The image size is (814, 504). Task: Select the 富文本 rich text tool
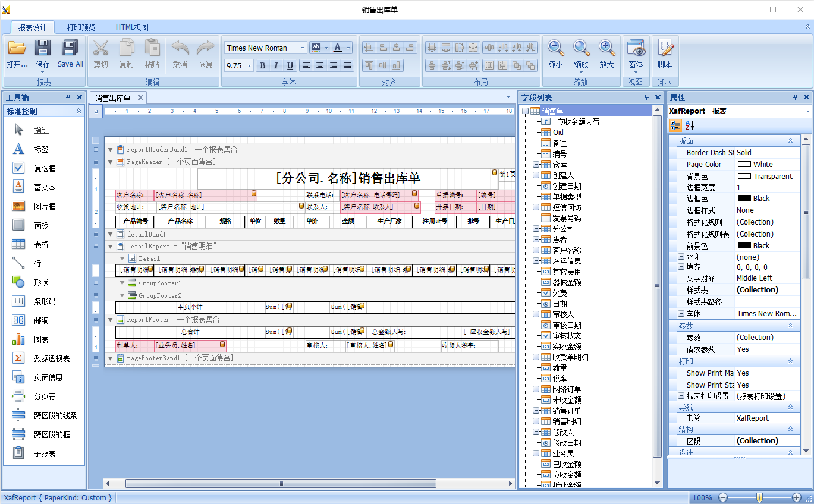coord(45,187)
